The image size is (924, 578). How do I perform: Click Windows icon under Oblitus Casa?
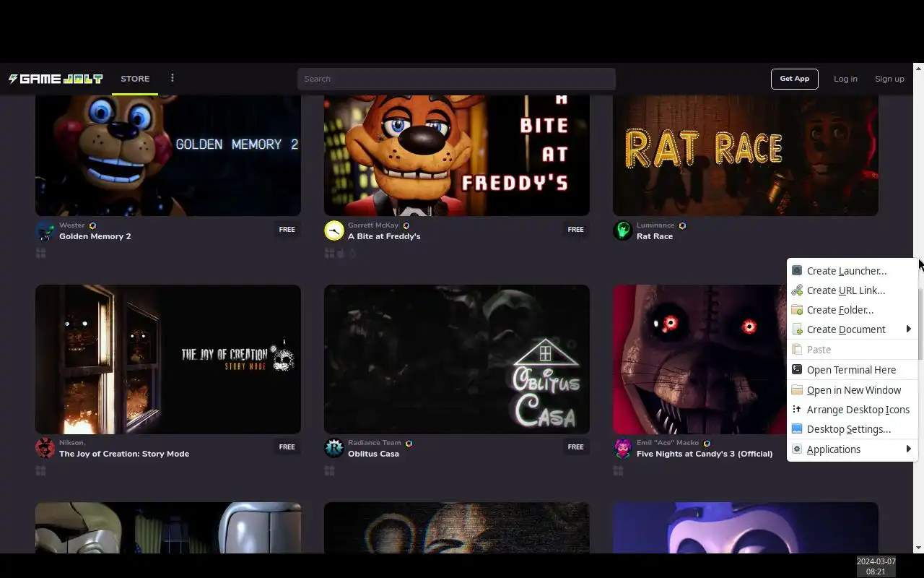(329, 470)
